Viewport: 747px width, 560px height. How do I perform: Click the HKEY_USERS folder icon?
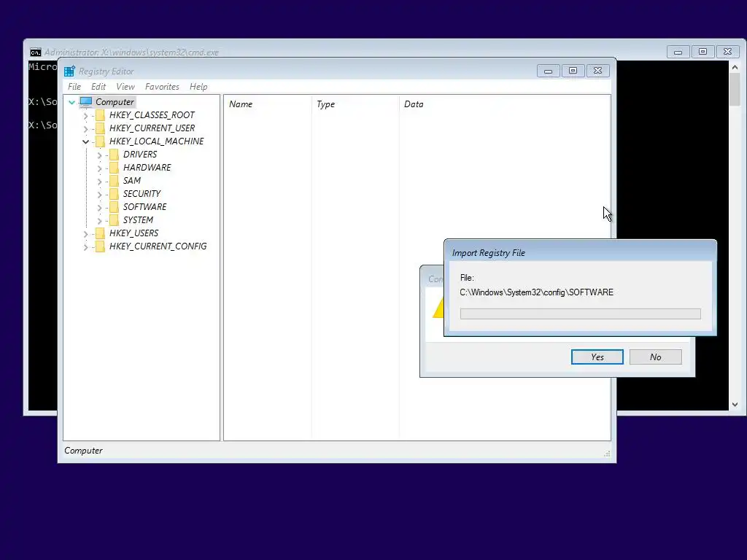[x=100, y=233]
